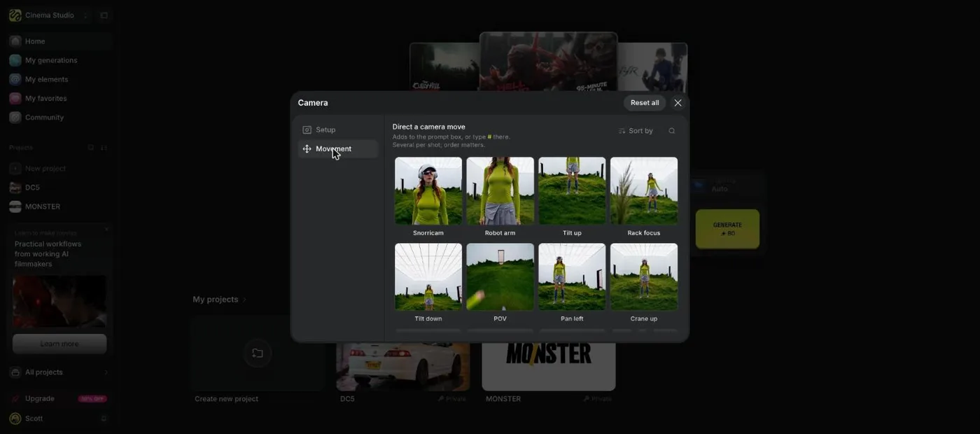980x434 pixels.
Task: Click the search icon in Camera dialog
Action: 671,131
